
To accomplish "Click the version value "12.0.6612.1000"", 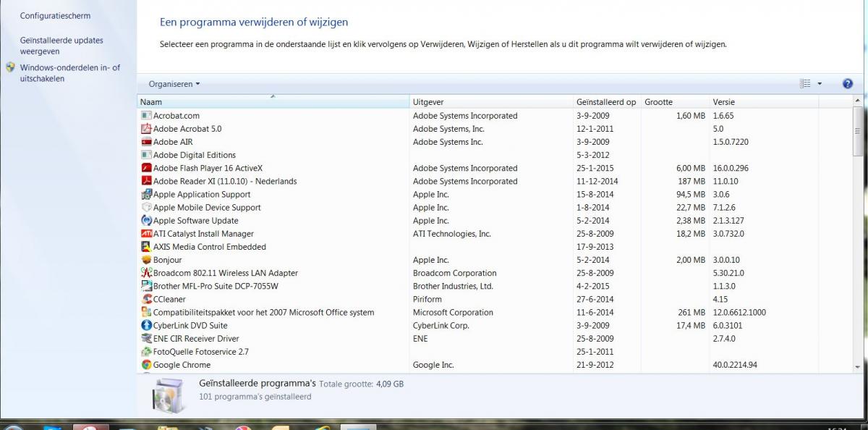I will point(739,313).
